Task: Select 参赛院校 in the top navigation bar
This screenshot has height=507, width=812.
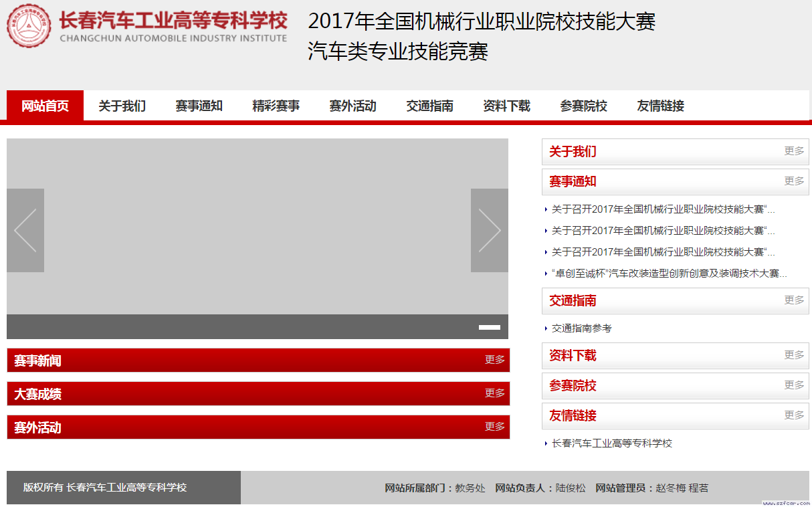Action: 583,106
